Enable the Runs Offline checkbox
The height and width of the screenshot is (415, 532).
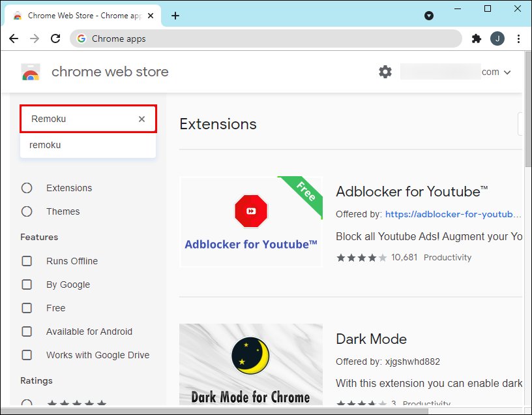27,261
